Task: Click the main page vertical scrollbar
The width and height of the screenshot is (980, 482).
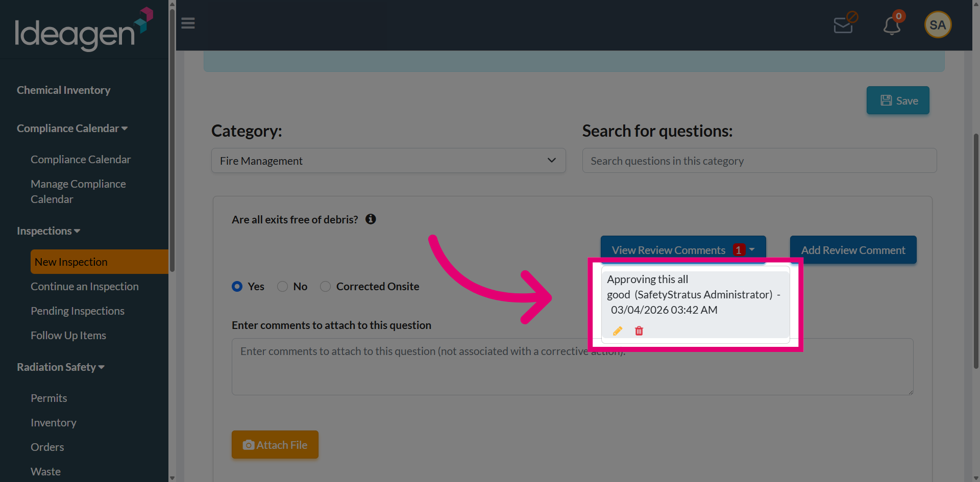Action: (x=976, y=250)
